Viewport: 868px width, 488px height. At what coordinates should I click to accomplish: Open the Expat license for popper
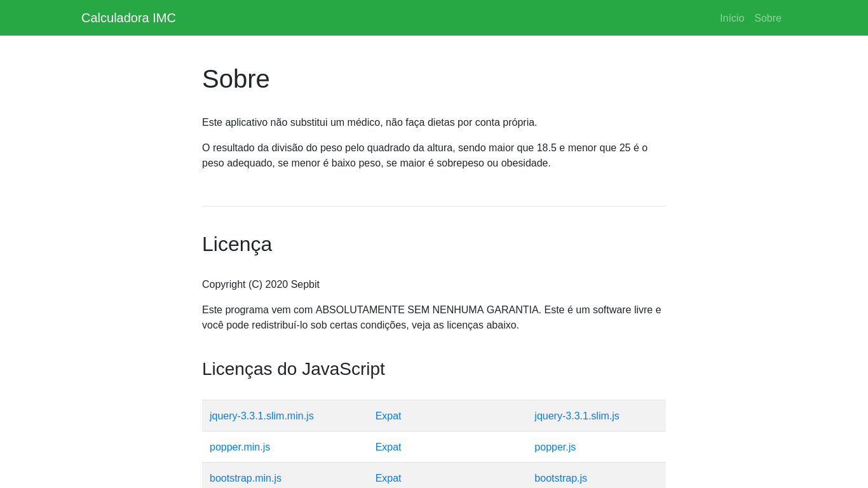(x=388, y=447)
